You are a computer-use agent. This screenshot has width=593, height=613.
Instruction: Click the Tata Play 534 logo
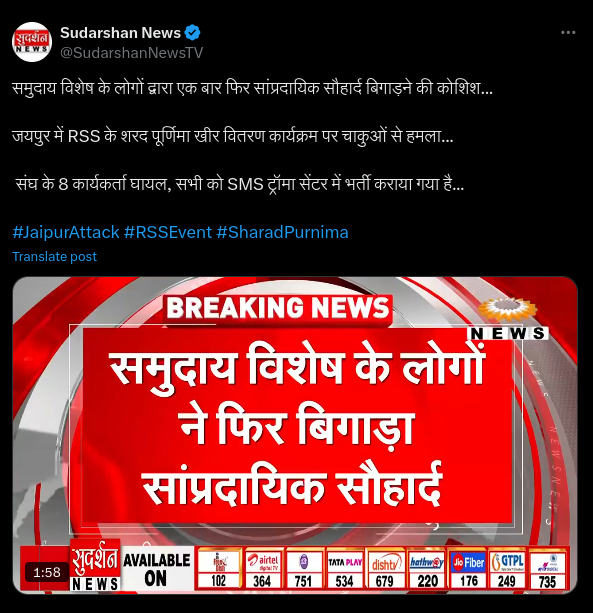click(x=345, y=569)
